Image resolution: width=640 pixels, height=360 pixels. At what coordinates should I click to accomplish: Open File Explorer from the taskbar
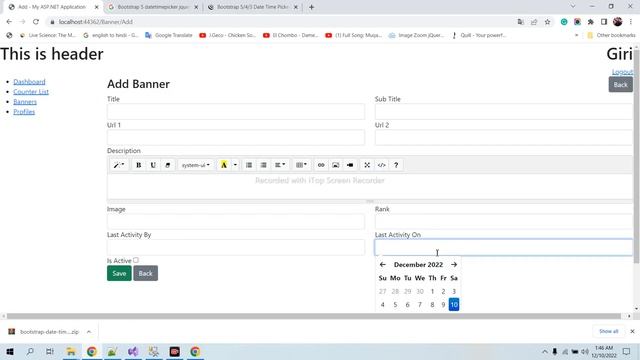[71, 351]
